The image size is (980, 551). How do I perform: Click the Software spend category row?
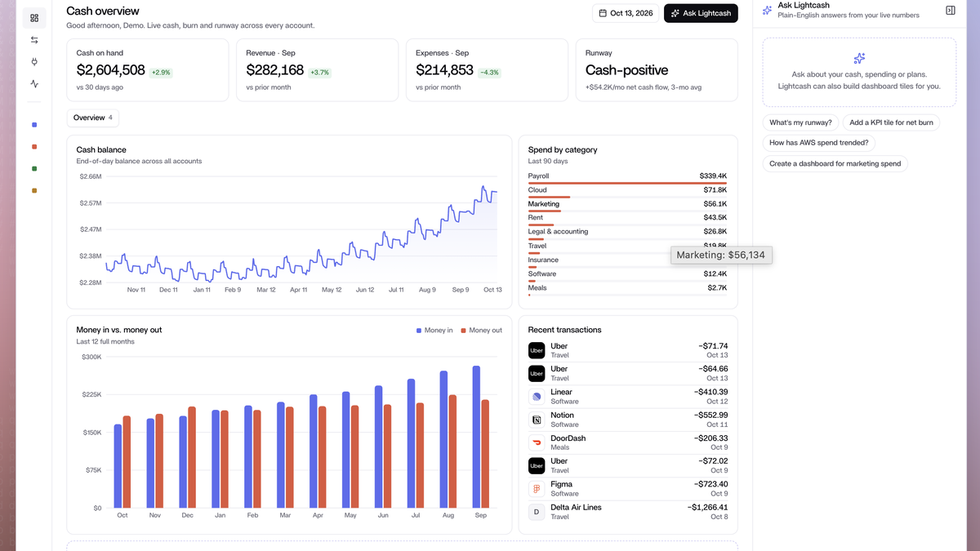[627, 276]
